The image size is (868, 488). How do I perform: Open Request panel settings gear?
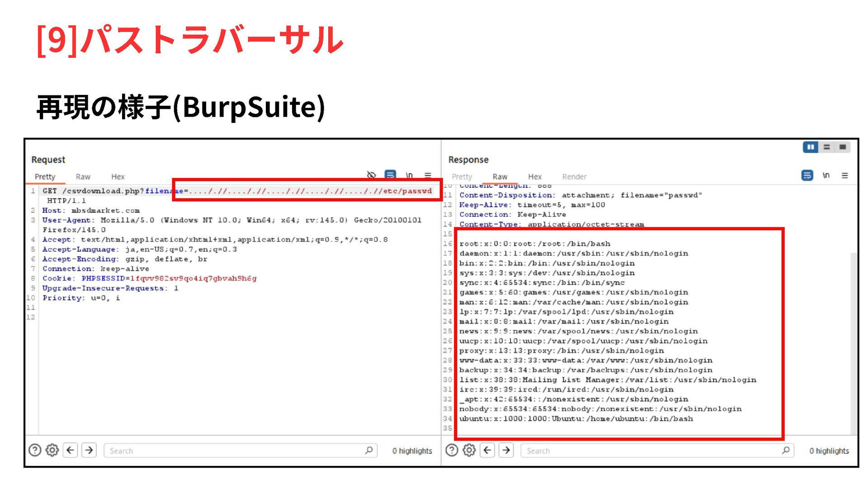[x=52, y=450]
